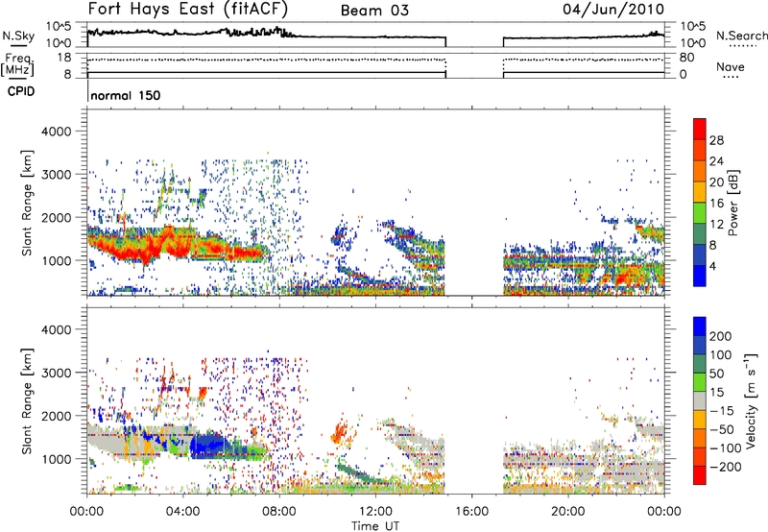Click the N.Sky noise trace line
Image resolution: width=768 pixels, height=532 pixels.
click(375, 36)
